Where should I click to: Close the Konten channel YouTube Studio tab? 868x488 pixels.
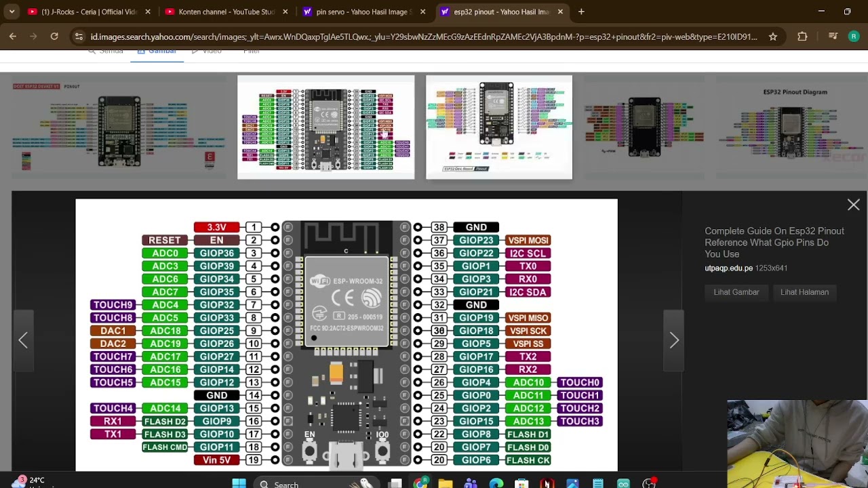285,12
